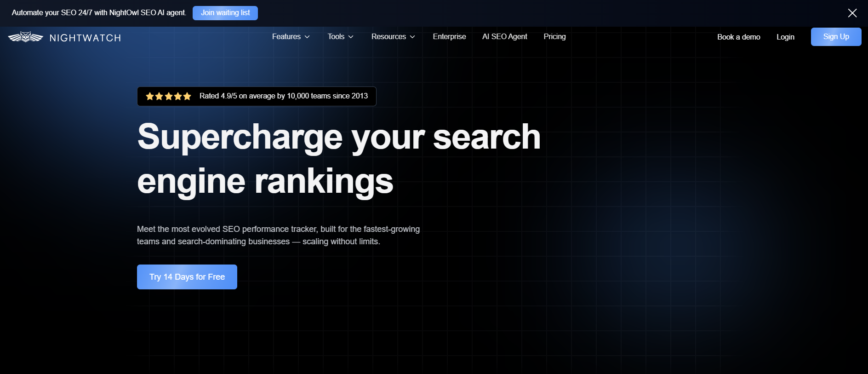Click the 'Supercharge your search' headline
The height and width of the screenshot is (374, 868).
point(338,137)
